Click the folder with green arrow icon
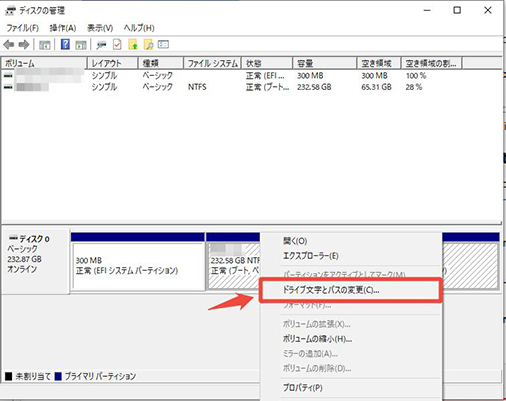 click(133, 44)
